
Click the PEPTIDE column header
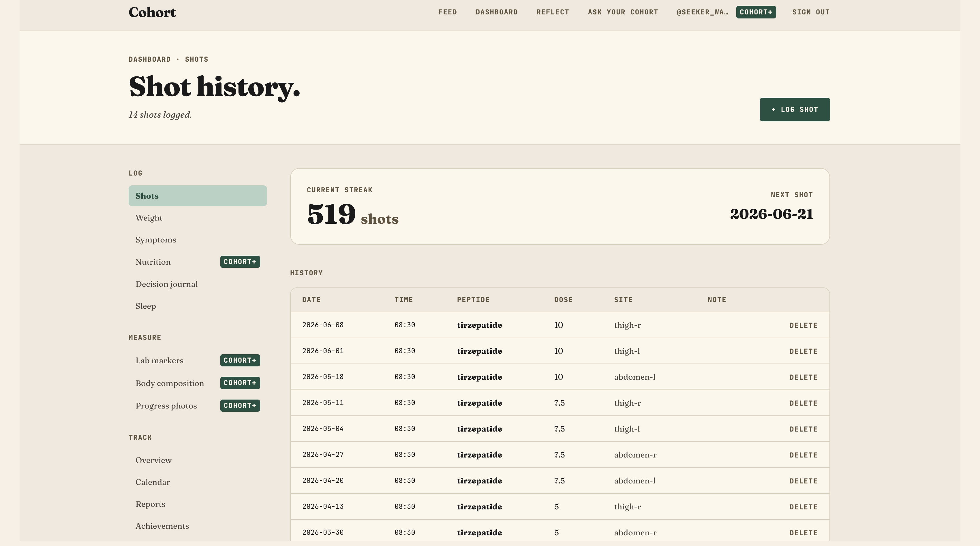tap(473, 300)
